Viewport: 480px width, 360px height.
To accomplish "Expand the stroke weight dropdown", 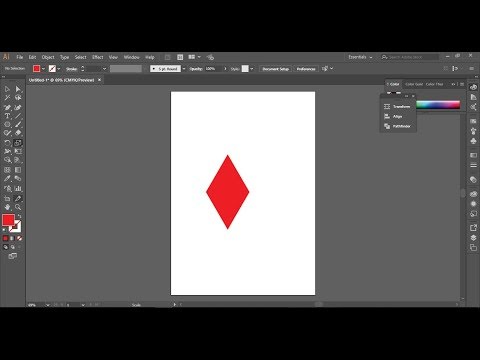I will point(104,69).
